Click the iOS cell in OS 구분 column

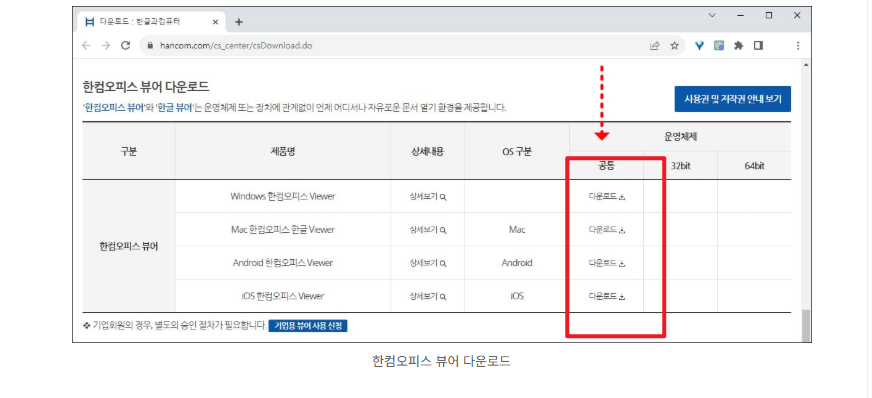pyautogui.click(x=517, y=296)
